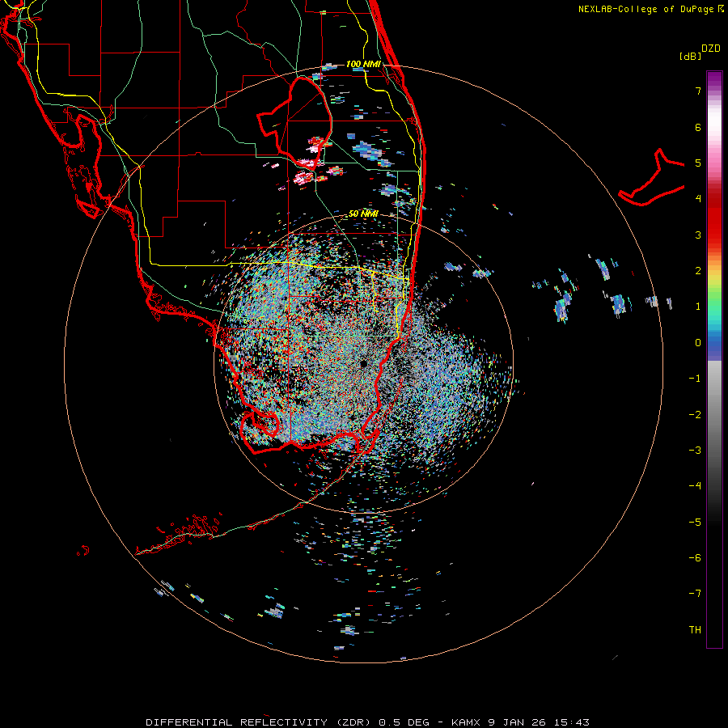Image resolution: width=728 pixels, height=728 pixels.
Task: Click the blue 0 dB section of color bar
Action: coord(714,344)
